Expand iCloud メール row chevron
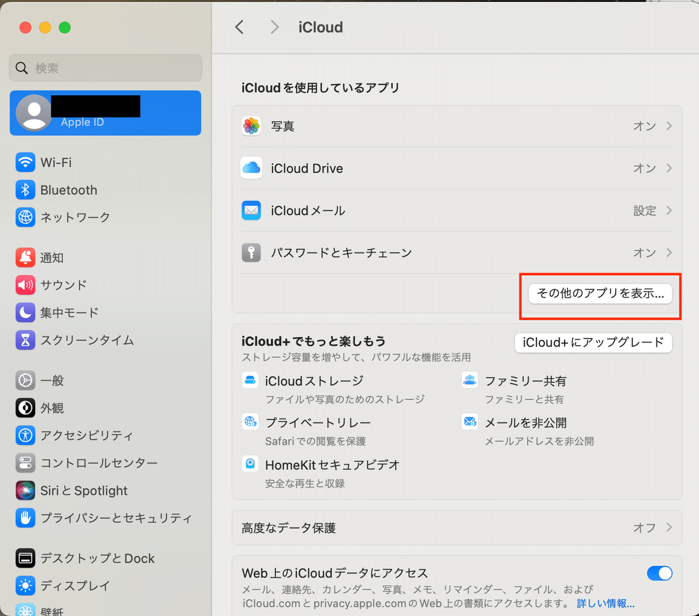 tap(669, 210)
